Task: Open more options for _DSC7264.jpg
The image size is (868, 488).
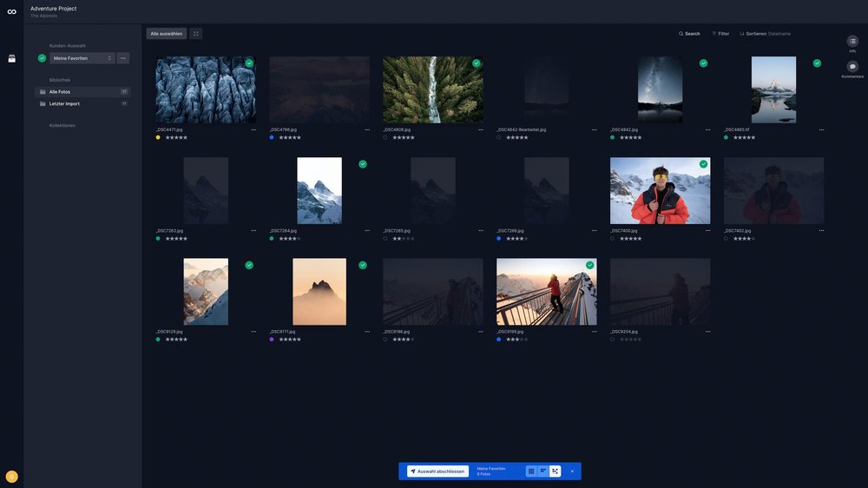Action: [367, 230]
